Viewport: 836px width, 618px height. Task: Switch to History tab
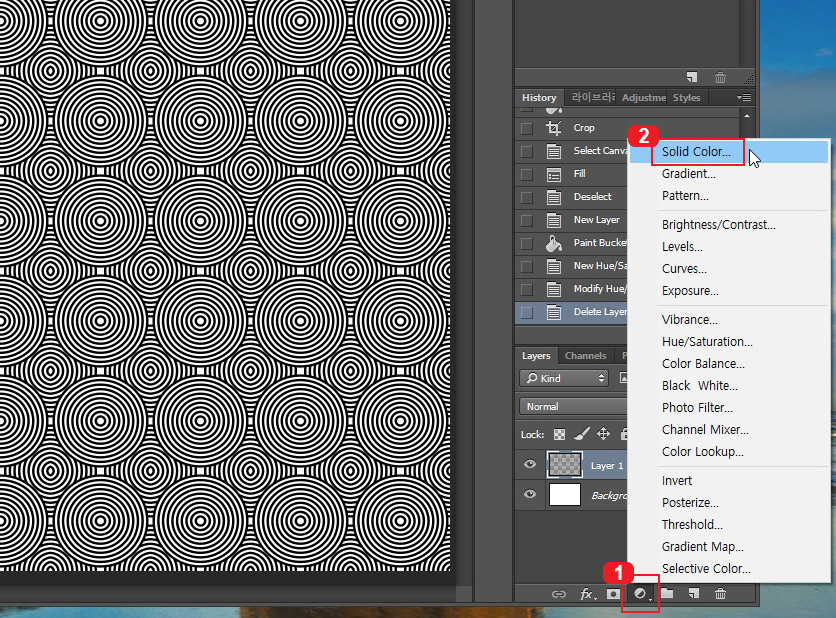539,98
